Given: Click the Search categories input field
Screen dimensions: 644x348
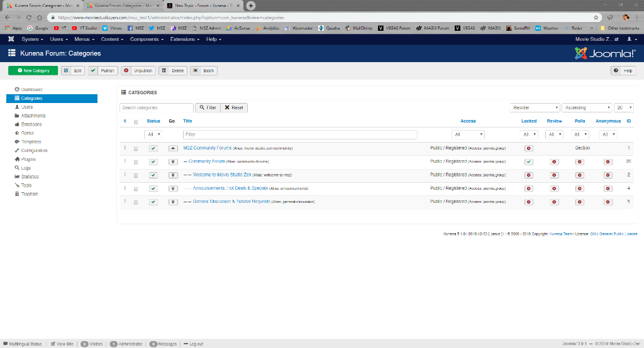Looking at the screenshot, I should click(x=157, y=107).
